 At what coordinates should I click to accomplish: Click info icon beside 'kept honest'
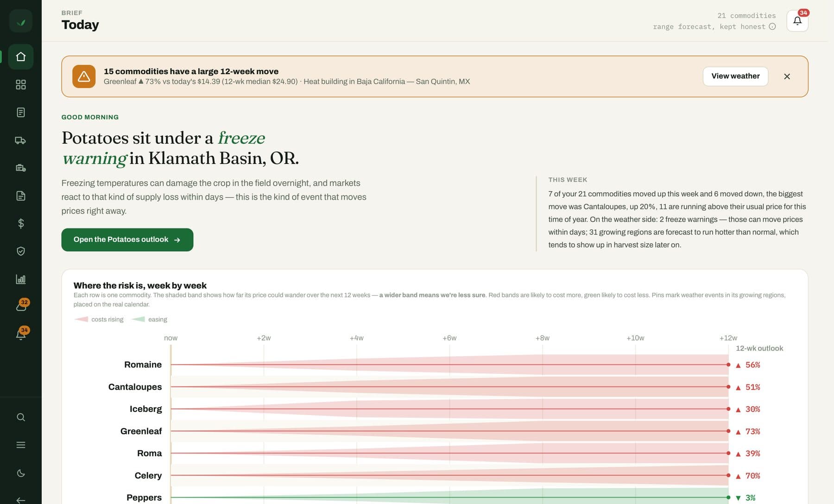click(x=772, y=26)
